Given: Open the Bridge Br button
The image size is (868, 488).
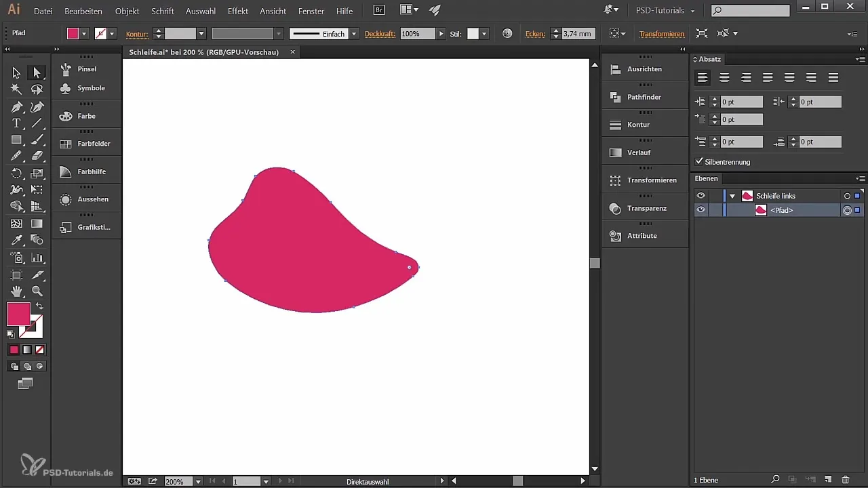Looking at the screenshot, I should (x=380, y=10).
